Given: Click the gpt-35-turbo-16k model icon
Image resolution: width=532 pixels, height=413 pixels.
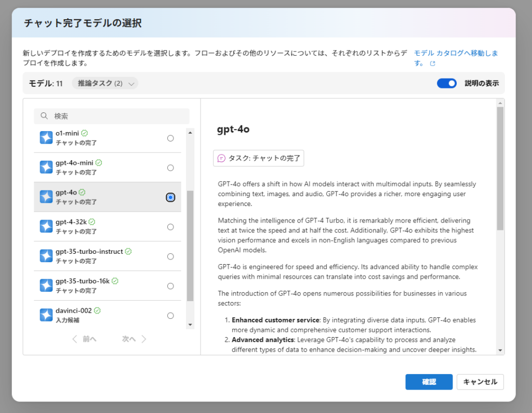Looking at the screenshot, I should (x=46, y=286).
